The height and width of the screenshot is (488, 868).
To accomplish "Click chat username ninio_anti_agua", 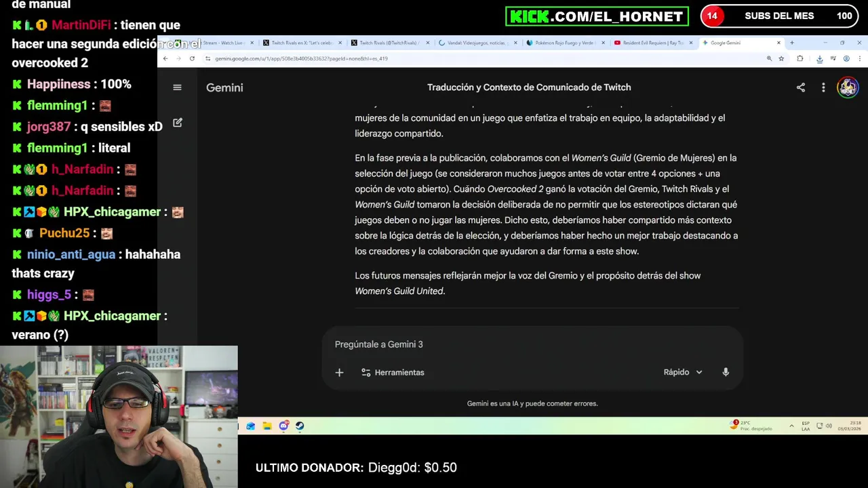I will (x=71, y=254).
